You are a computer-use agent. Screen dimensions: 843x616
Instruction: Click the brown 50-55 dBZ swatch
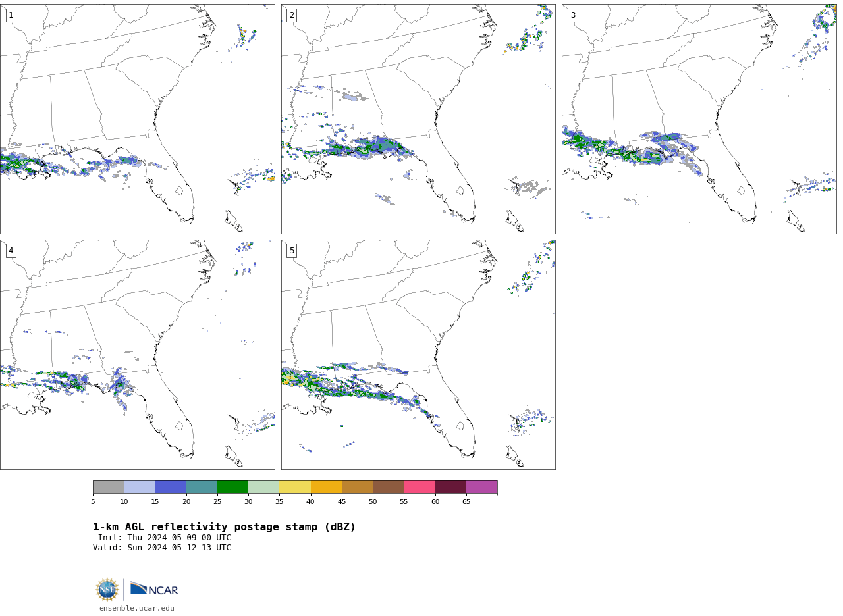[388, 487]
